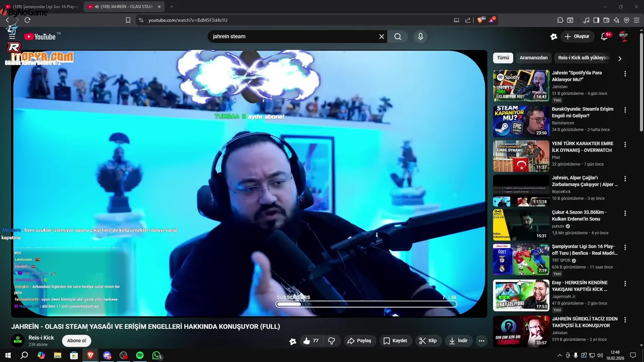This screenshot has width=644, height=362.
Task: Open the TRT SPOR channel link
Action: coord(561,260)
